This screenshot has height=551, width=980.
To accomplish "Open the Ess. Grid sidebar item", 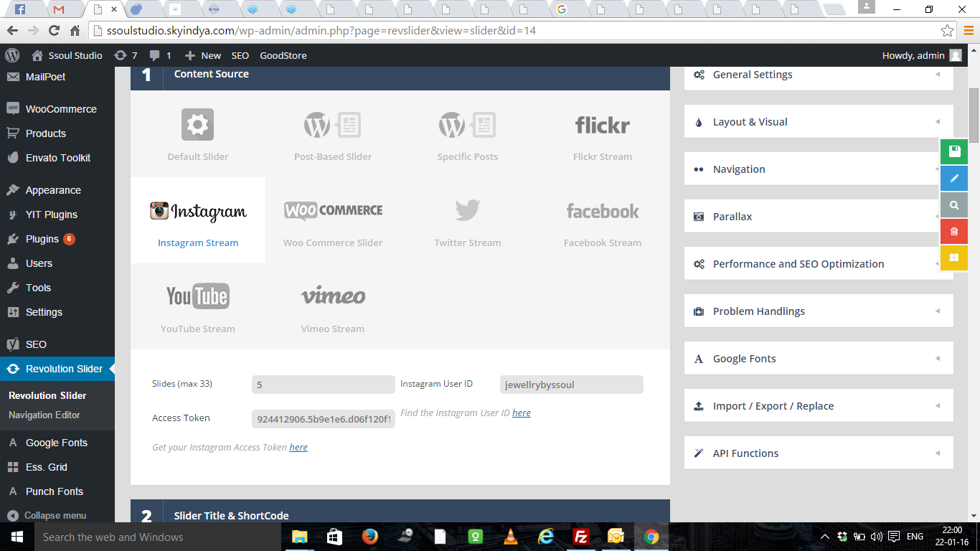I will (57, 467).
